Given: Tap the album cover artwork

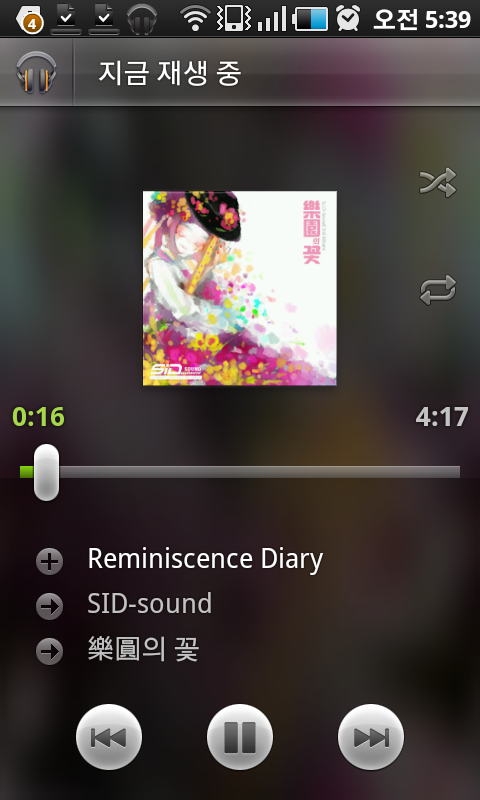Looking at the screenshot, I should pyautogui.click(x=240, y=288).
